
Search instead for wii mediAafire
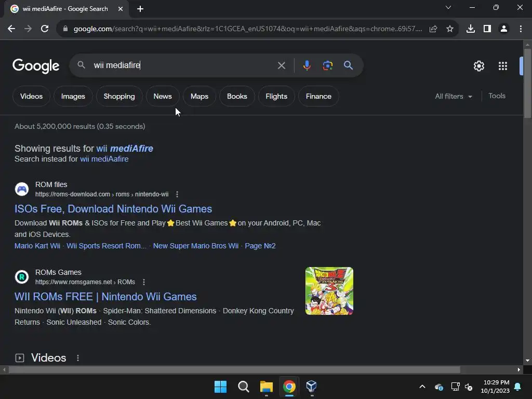(x=104, y=159)
